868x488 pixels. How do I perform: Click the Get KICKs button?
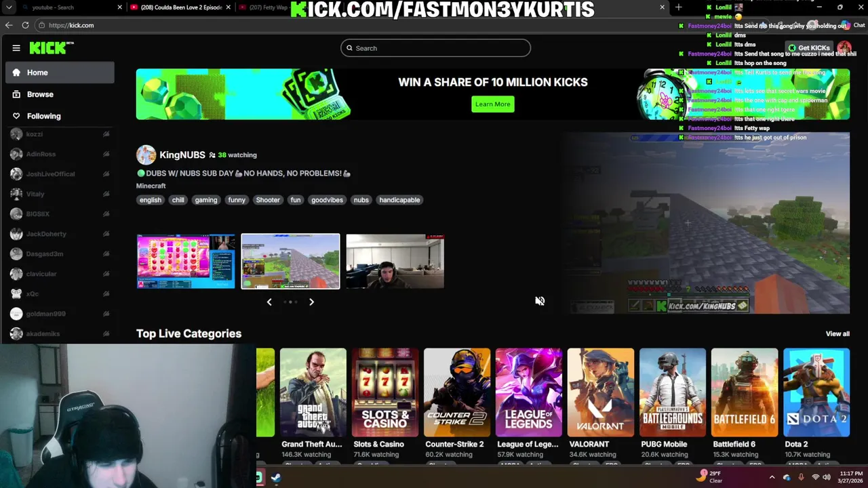click(809, 48)
